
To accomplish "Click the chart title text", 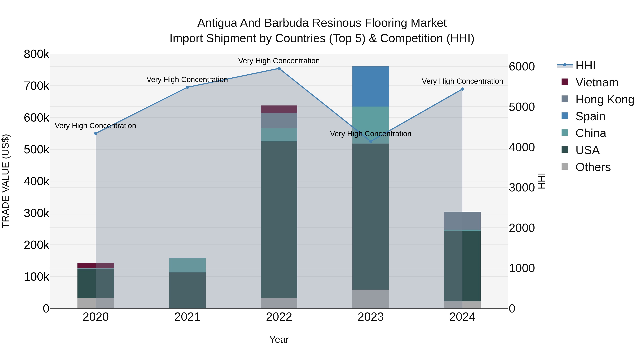I will pyautogui.click(x=322, y=30).
